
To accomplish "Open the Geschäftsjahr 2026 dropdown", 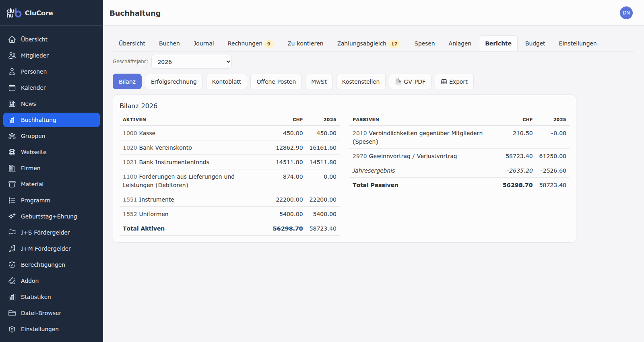I will (x=192, y=62).
